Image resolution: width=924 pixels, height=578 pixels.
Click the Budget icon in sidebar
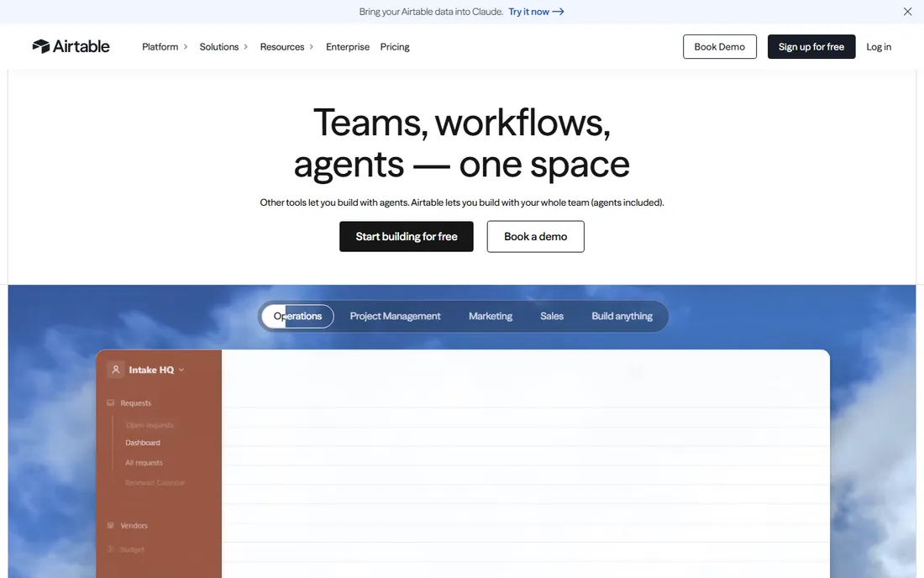coord(110,549)
